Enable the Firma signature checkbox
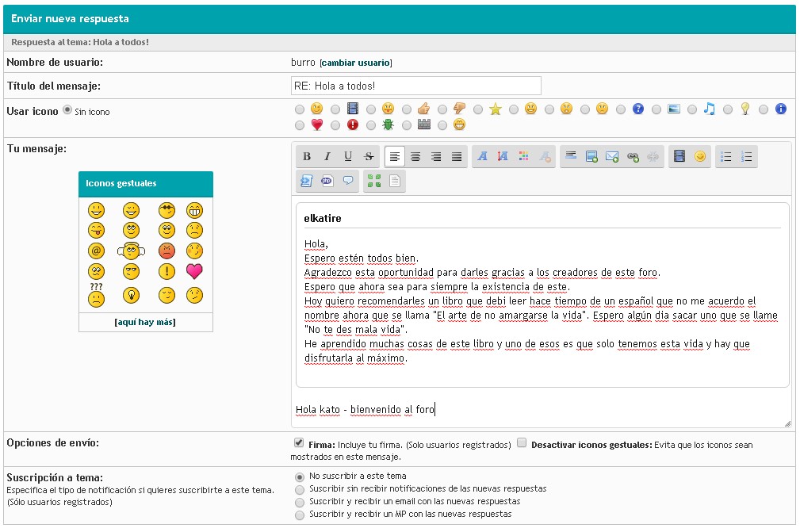 pos(299,442)
